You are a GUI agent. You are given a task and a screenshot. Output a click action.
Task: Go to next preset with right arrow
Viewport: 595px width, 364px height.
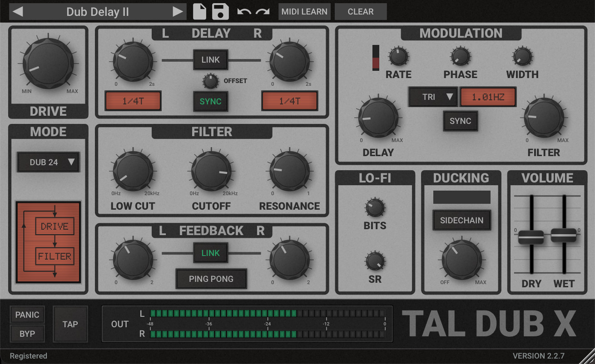coord(178,12)
